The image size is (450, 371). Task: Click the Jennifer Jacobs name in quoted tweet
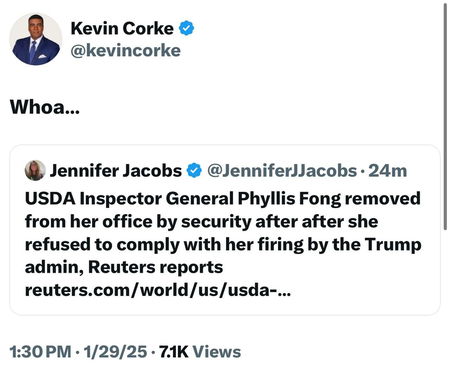coord(116,171)
